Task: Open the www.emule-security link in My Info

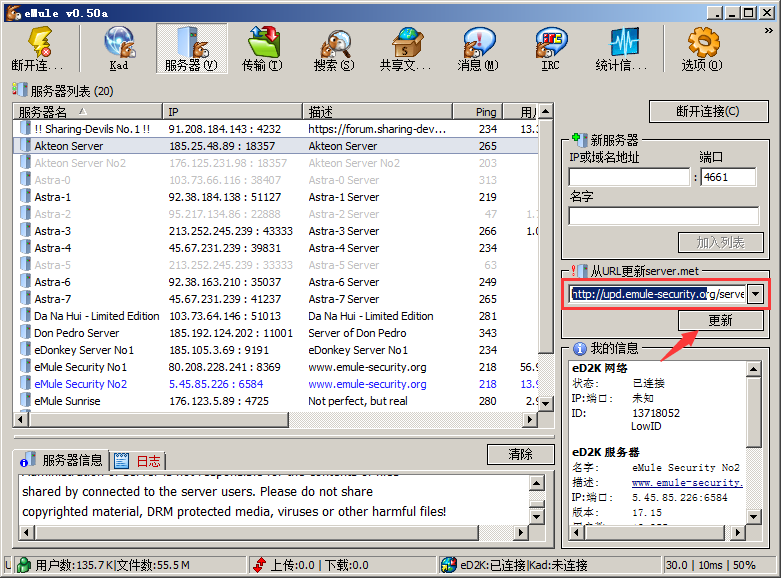Action: [686, 482]
